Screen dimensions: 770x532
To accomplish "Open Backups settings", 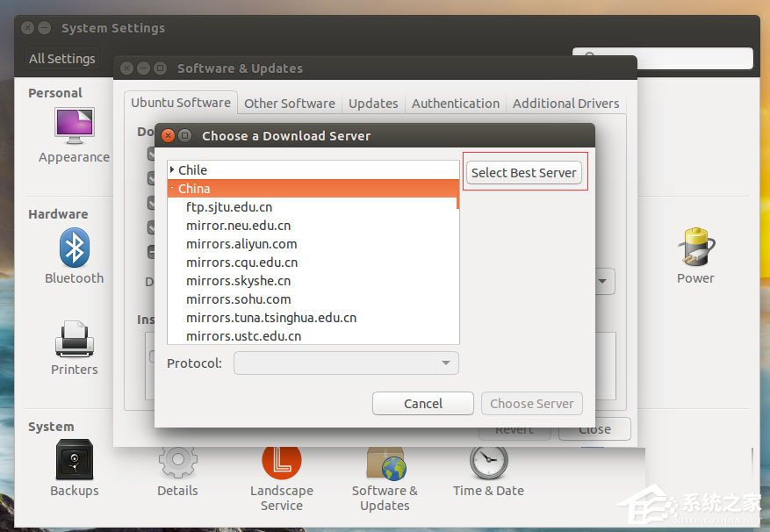I will [x=74, y=461].
